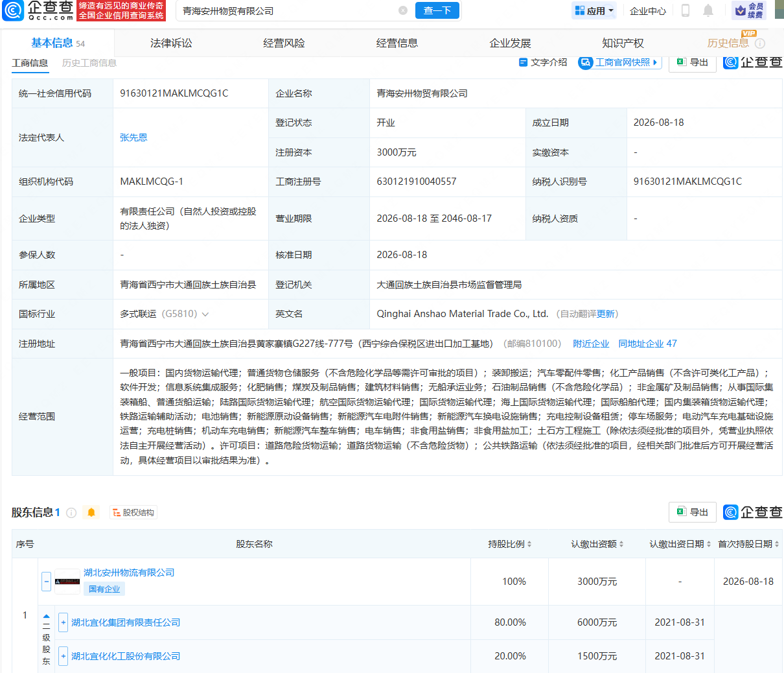Screen dimensions: 784x673
Task: Switch to the 经营风险 tab
Action: (x=284, y=43)
